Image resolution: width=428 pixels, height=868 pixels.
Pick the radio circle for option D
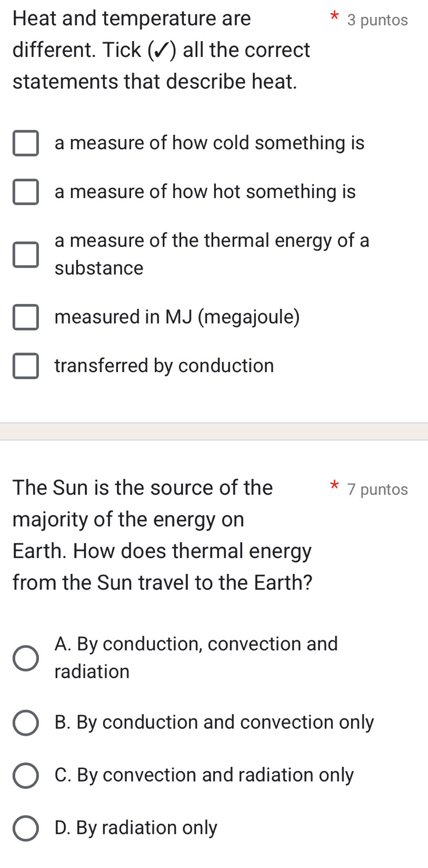click(x=26, y=828)
